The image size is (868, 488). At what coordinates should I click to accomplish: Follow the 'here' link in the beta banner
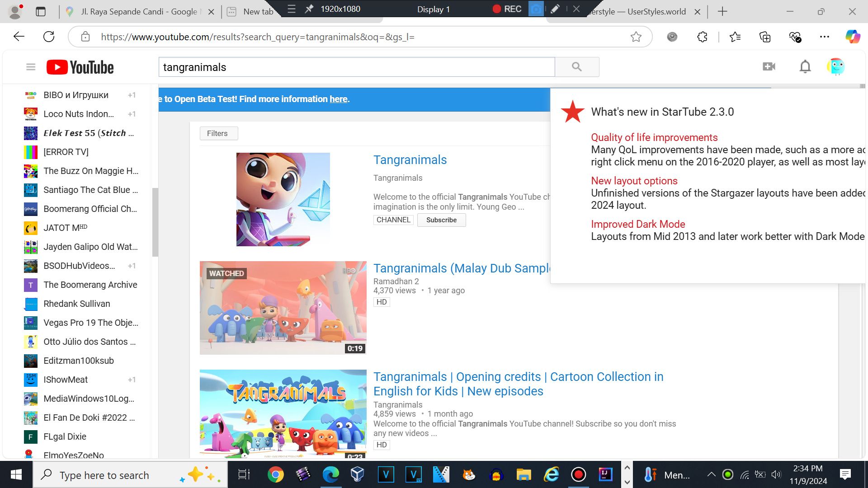338,99
